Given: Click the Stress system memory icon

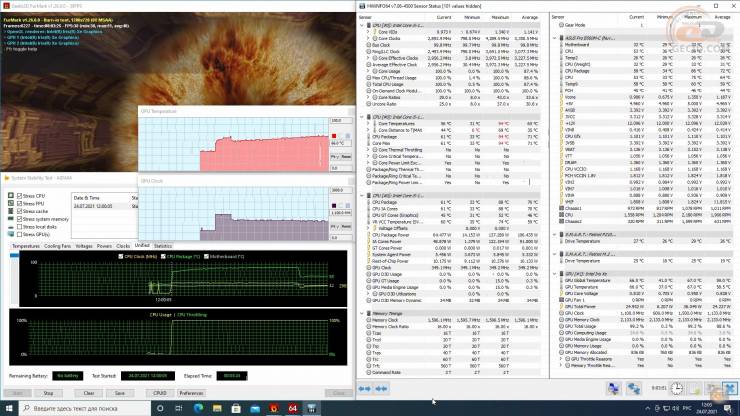Looking at the screenshot, I should (x=11, y=219).
